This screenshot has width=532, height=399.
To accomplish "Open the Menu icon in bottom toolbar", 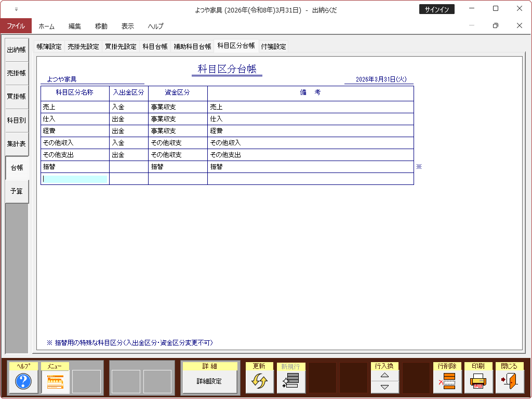I will coord(55,382).
